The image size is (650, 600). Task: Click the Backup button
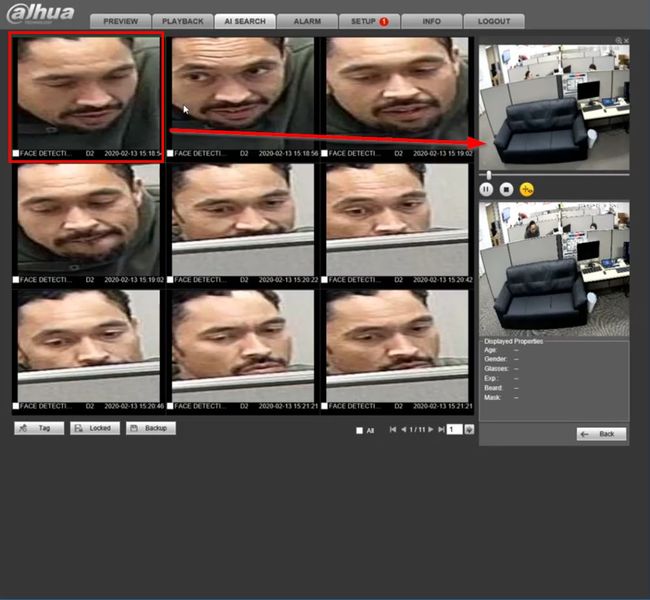151,428
